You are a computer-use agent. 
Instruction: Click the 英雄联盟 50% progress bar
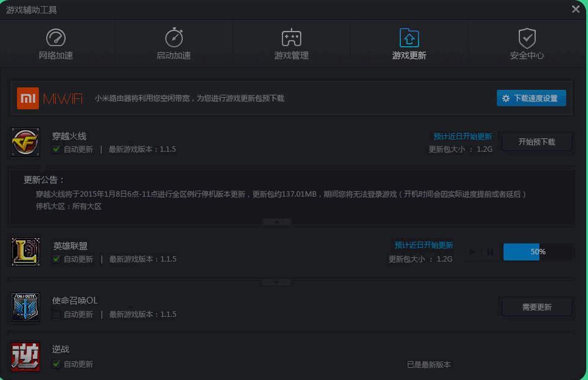coord(538,252)
